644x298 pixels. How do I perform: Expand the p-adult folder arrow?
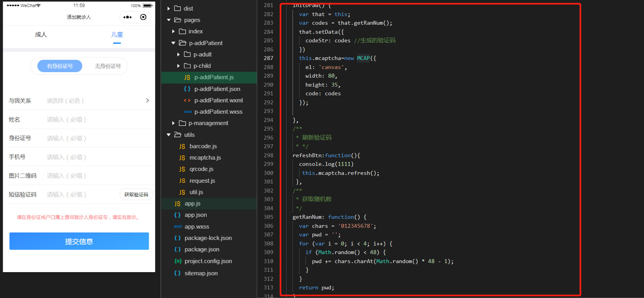tap(179, 55)
